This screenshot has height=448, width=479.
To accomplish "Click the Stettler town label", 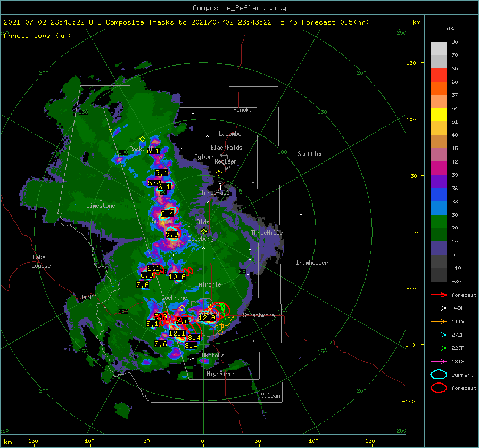I will pos(310,154).
